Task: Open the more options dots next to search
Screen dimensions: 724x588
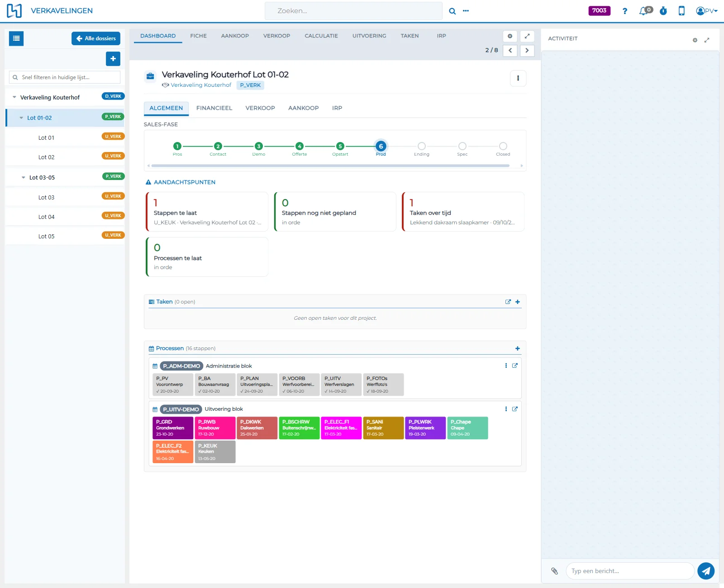Action: [466, 11]
